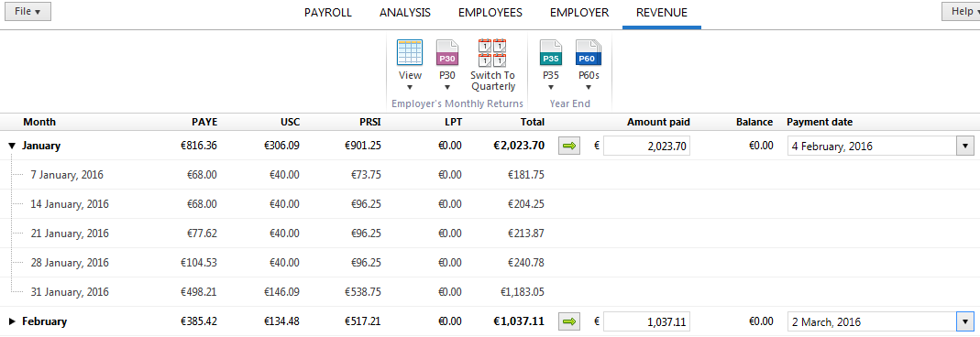Open the P60s year end icon
980x337 pixels.
[589, 53]
